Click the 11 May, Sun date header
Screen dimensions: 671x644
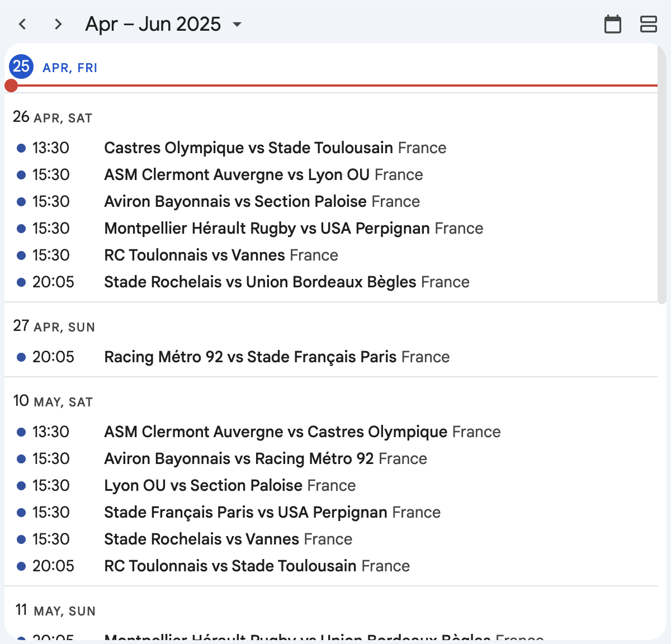coord(55,610)
